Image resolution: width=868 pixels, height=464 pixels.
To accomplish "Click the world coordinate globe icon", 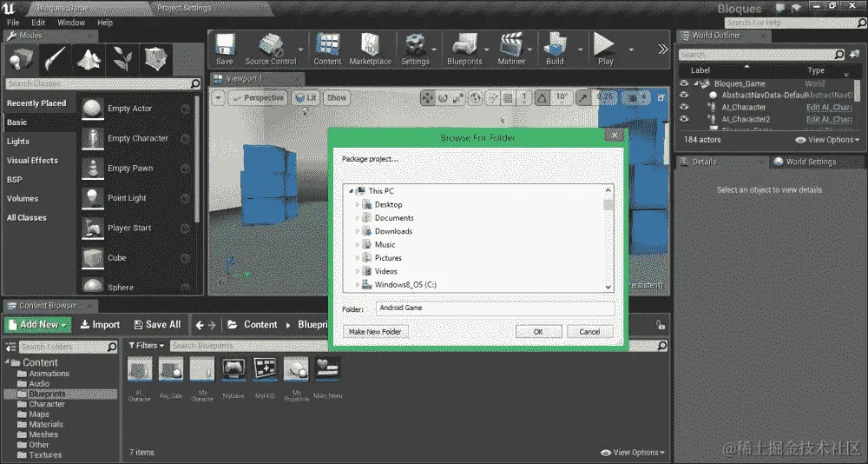I will tap(475, 98).
